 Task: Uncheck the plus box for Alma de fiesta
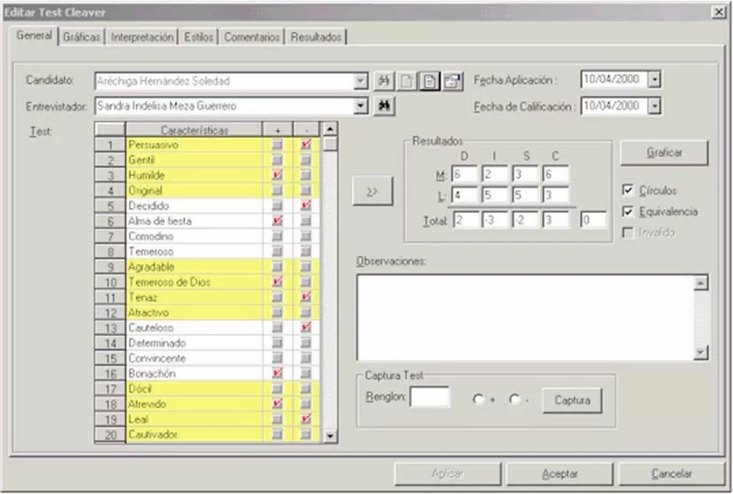[x=277, y=221]
